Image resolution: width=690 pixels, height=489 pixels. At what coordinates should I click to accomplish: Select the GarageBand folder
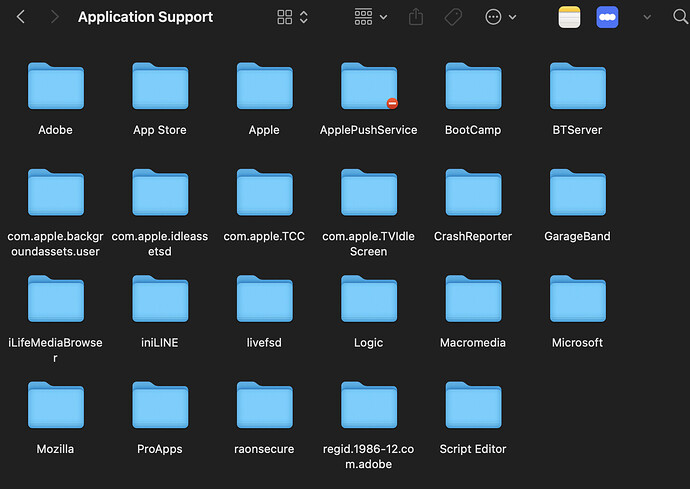[577, 194]
